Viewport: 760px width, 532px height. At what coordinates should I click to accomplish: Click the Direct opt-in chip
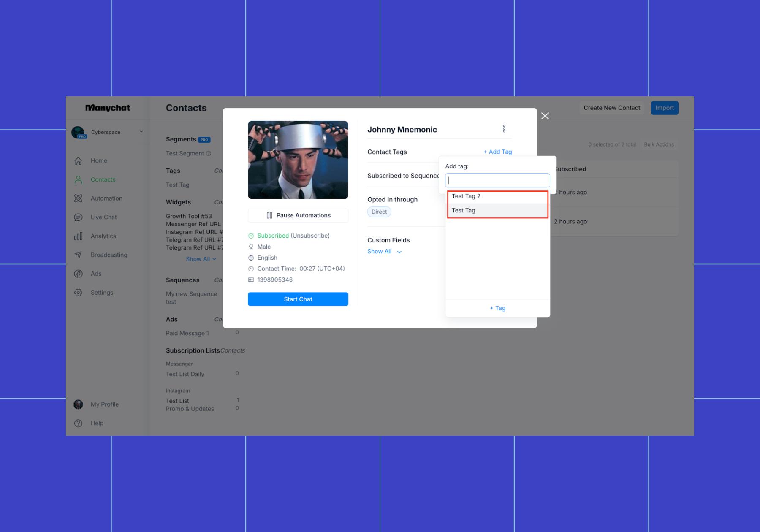(x=379, y=212)
